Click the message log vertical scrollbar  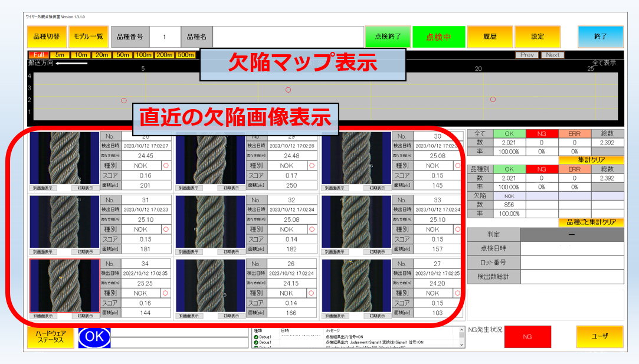tap(461, 337)
